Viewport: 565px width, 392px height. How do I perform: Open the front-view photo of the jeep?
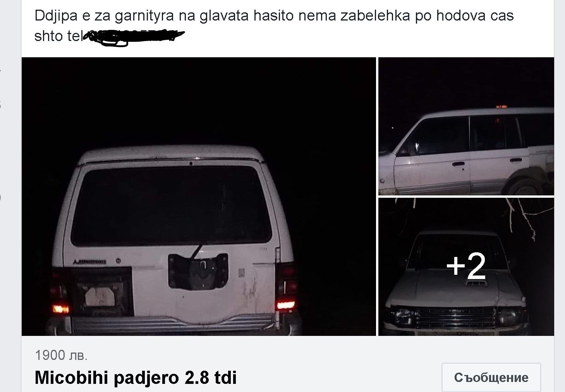coord(466,267)
